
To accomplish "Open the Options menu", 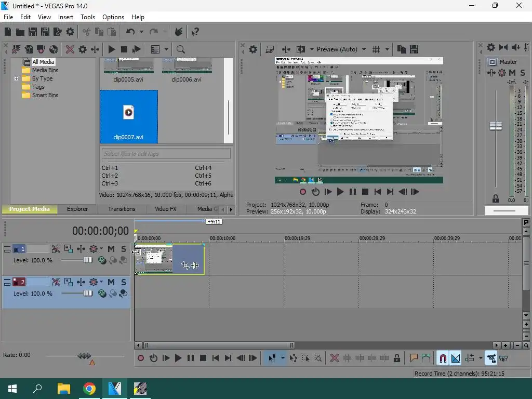I will [113, 17].
